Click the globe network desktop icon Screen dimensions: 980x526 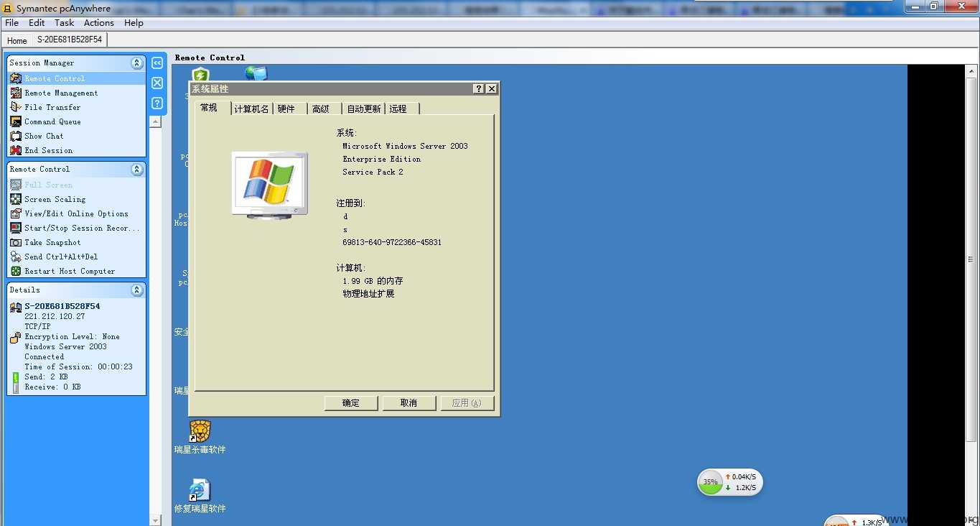(x=256, y=73)
